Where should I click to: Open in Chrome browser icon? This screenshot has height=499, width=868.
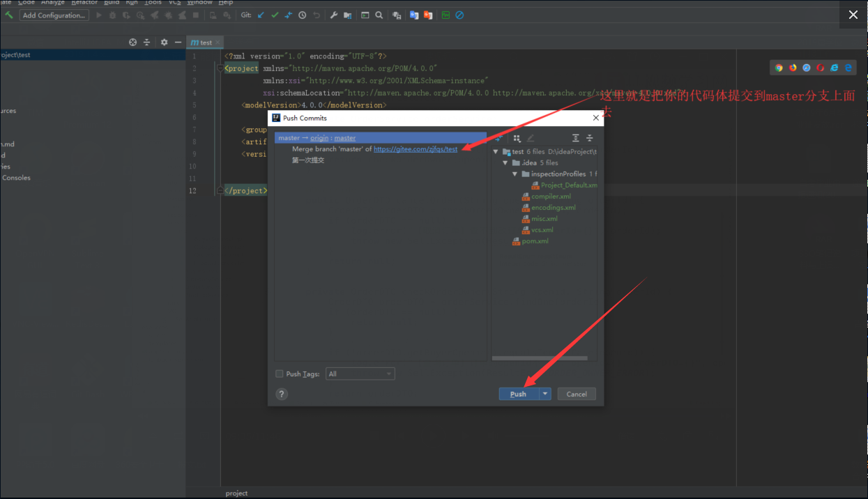[x=779, y=68]
